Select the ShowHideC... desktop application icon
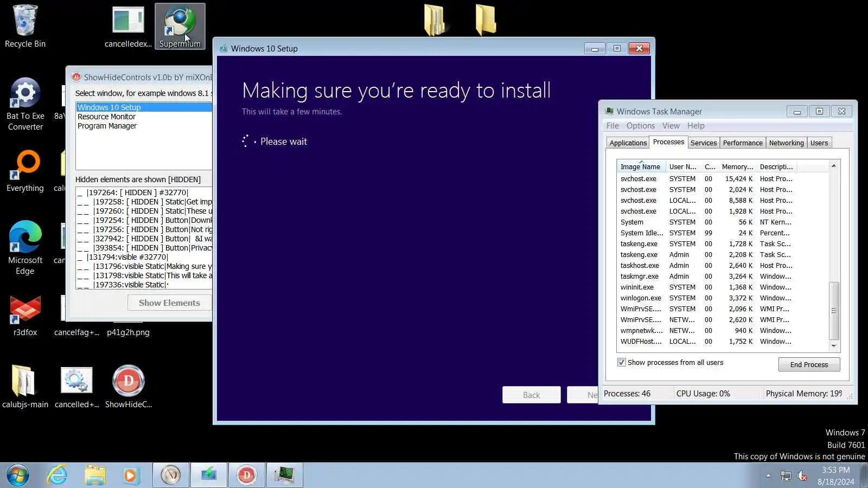 coord(128,386)
